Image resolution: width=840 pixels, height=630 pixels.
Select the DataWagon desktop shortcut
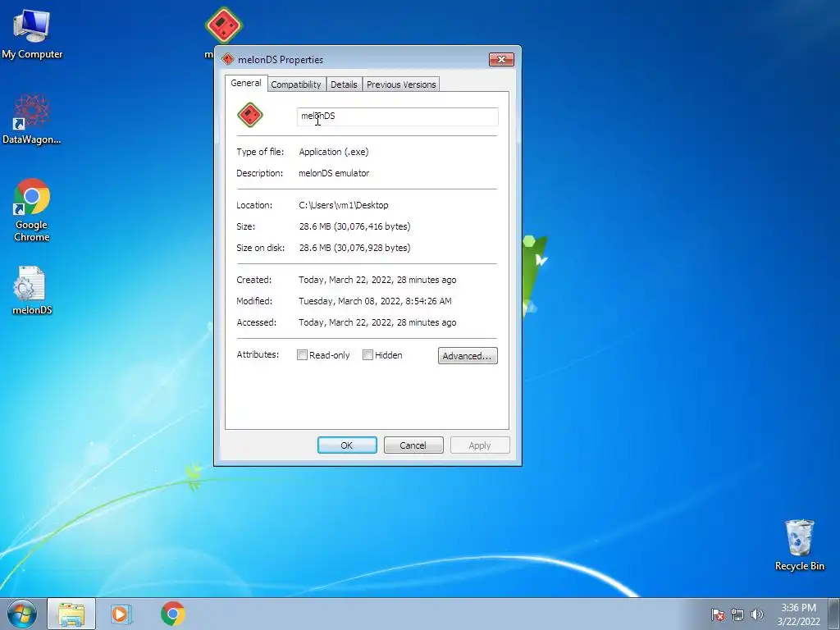32,119
